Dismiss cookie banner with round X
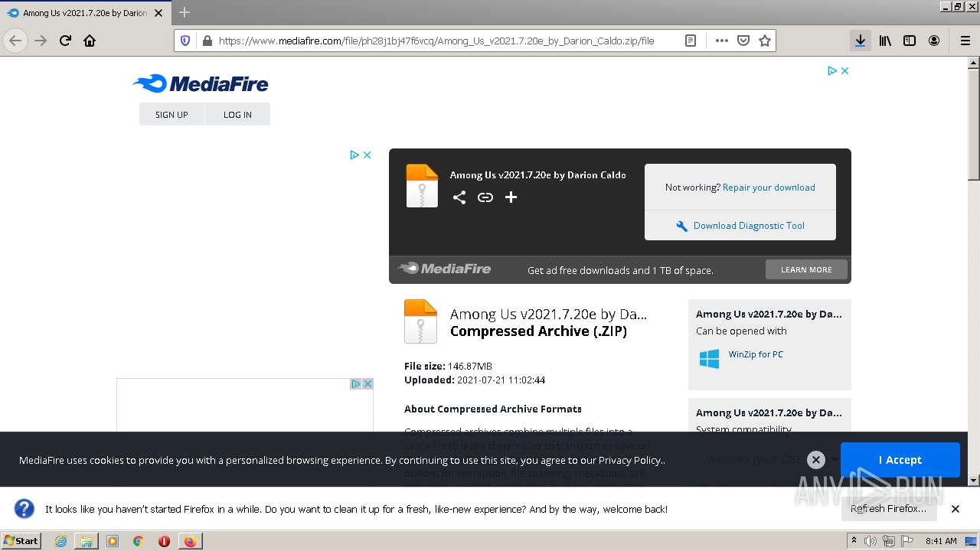Viewport: 980px width, 551px height. pyautogui.click(x=816, y=459)
